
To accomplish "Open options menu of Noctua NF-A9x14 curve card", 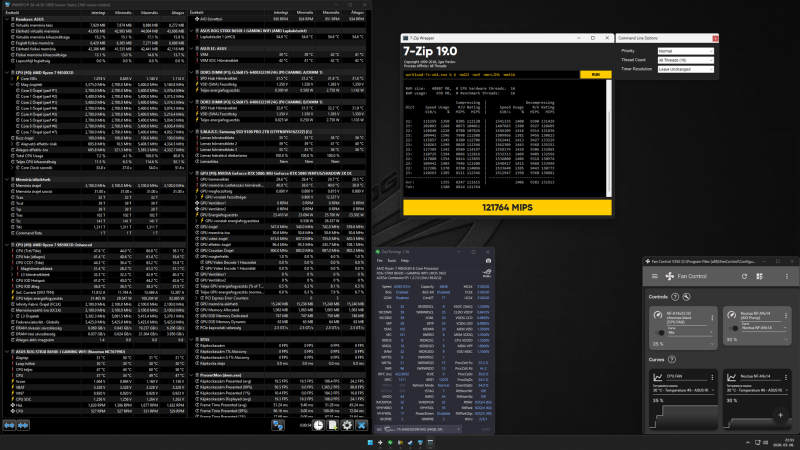I will pos(786,378).
